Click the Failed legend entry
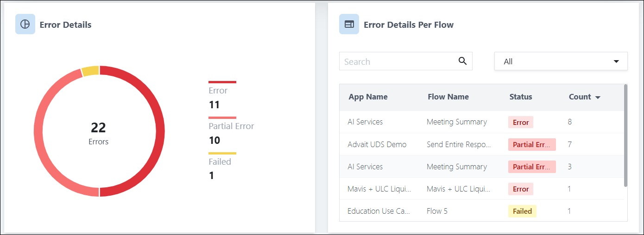The width and height of the screenshot is (644, 235). [x=222, y=167]
